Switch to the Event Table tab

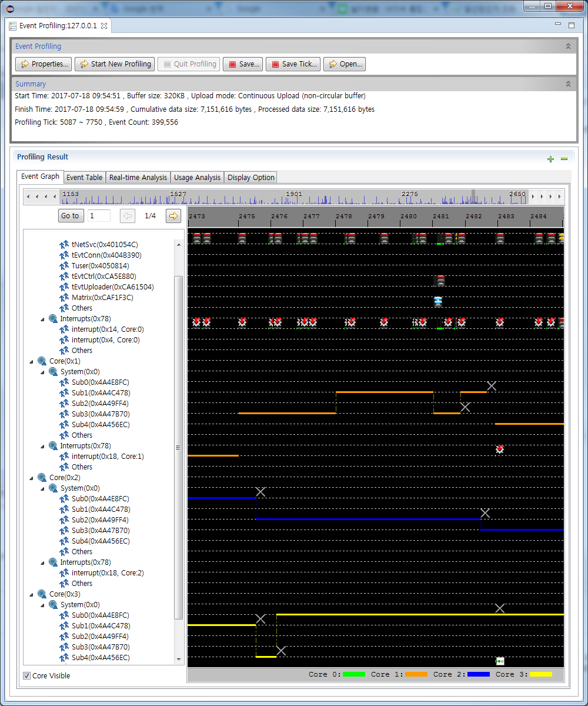[84, 177]
